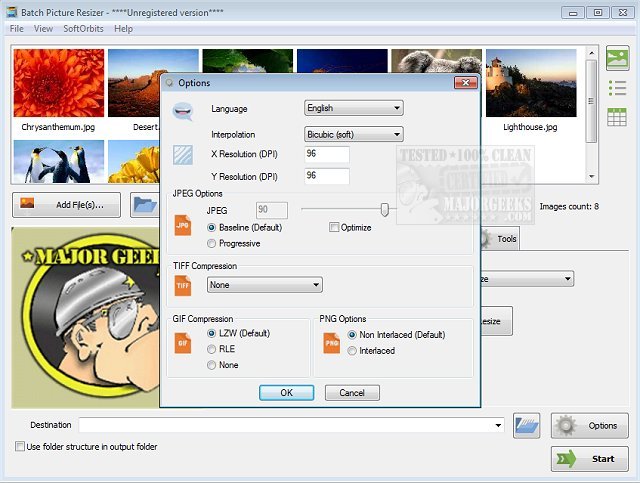Open the Language dropdown
Image resolution: width=640 pixels, height=483 pixels.
pos(353,108)
